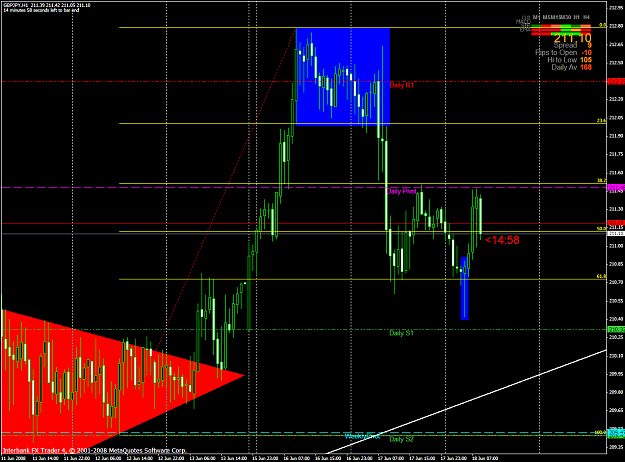Click the 18 Jun 07:00 time axis label
Viewport: 625px width, 462px height.
coord(485,458)
